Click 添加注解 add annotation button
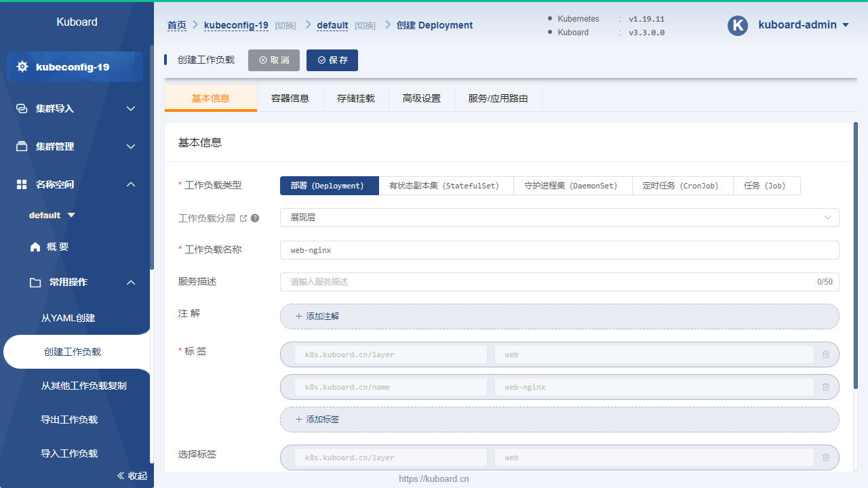 pos(559,317)
